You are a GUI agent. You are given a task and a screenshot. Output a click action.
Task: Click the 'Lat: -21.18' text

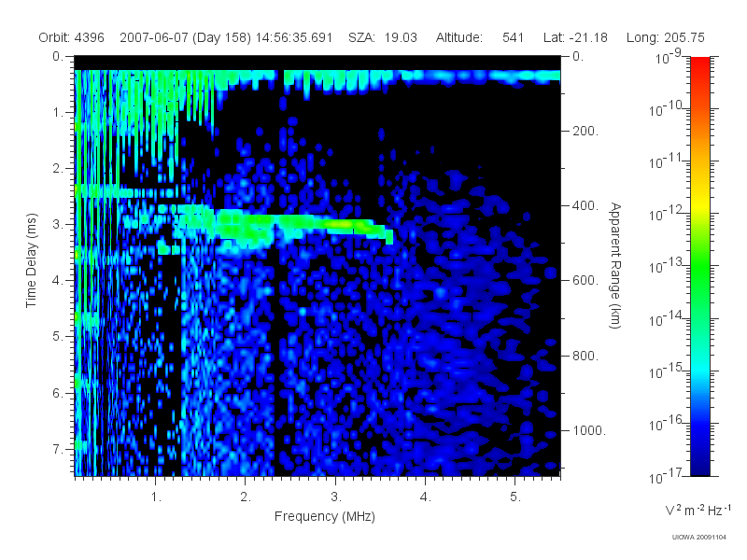(x=575, y=37)
